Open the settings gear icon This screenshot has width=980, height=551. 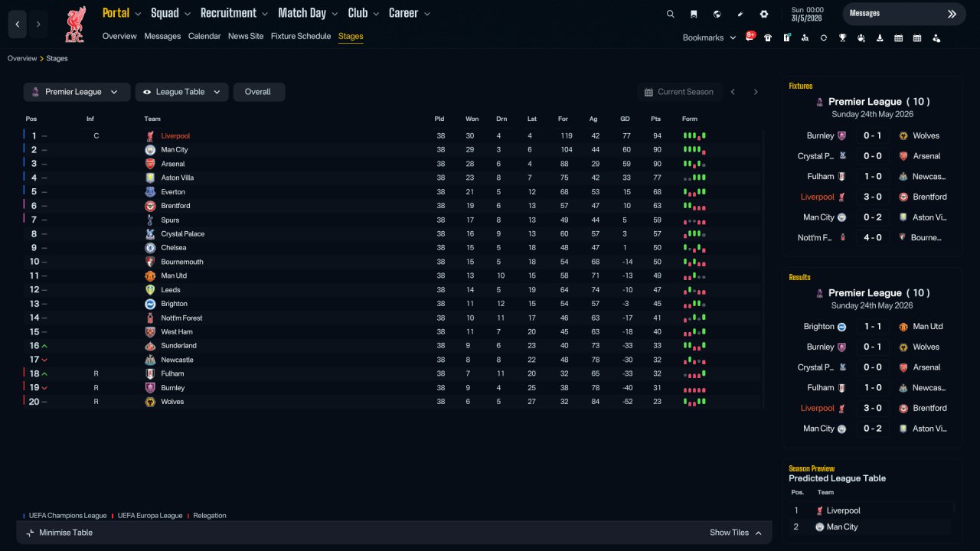coord(763,14)
